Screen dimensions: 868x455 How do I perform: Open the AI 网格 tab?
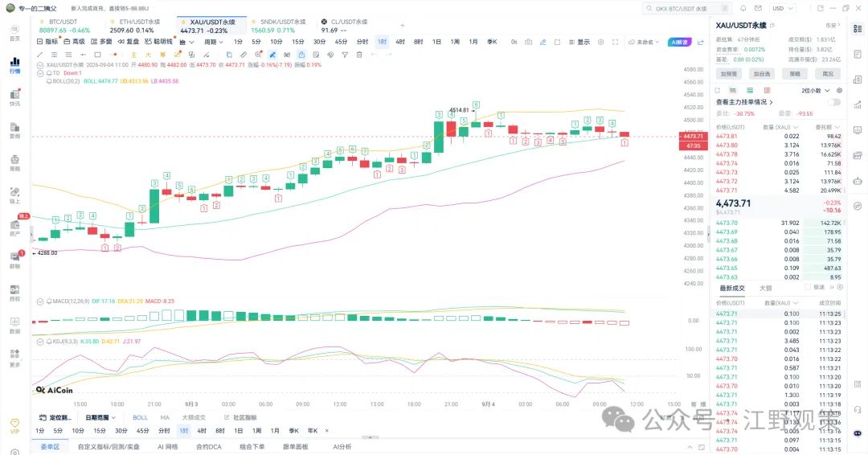pyautogui.click(x=168, y=447)
